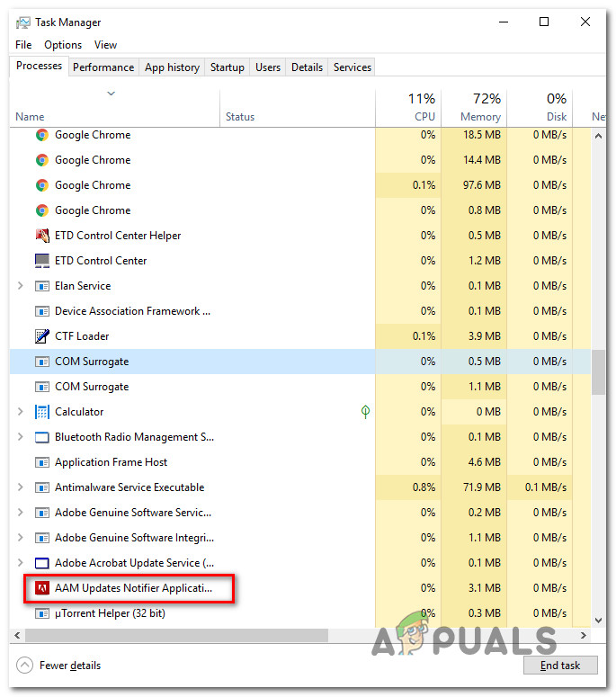Click the ETD Control Center Helper icon

click(x=42, y=235)
